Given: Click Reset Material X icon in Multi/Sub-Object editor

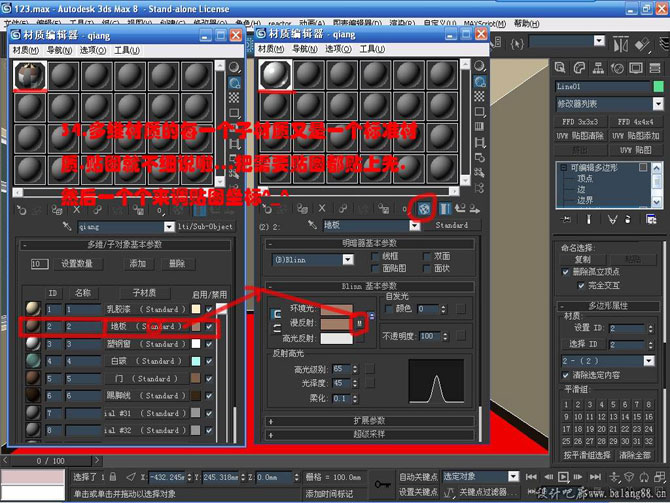Looking at the screenshot, I should (76, 209).
